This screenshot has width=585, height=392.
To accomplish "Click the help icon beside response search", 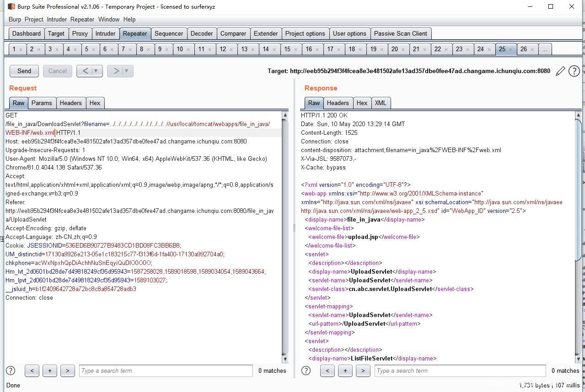I will point(306,371).
